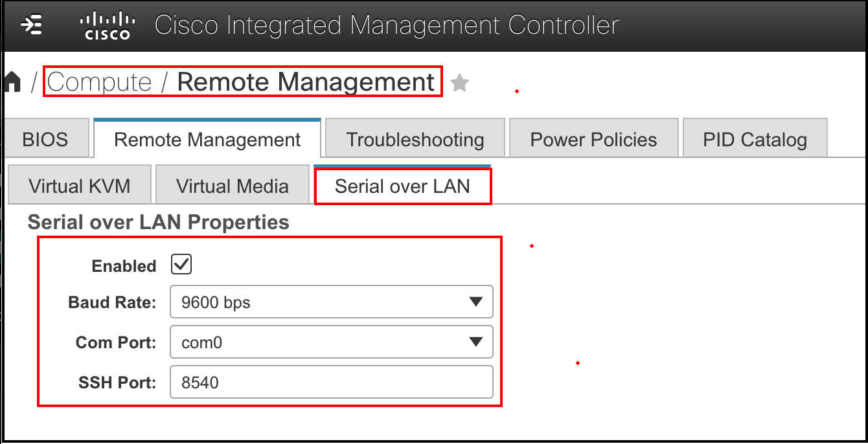The height and width of the screenshot is (444, 868).
Task: Open the Virtual Media tab
Action: (232, 185)
